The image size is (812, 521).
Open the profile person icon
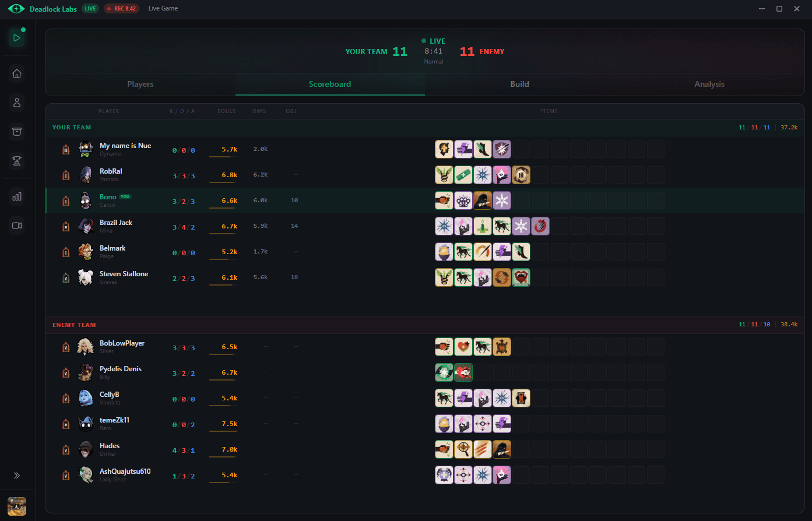click(16, 103)
